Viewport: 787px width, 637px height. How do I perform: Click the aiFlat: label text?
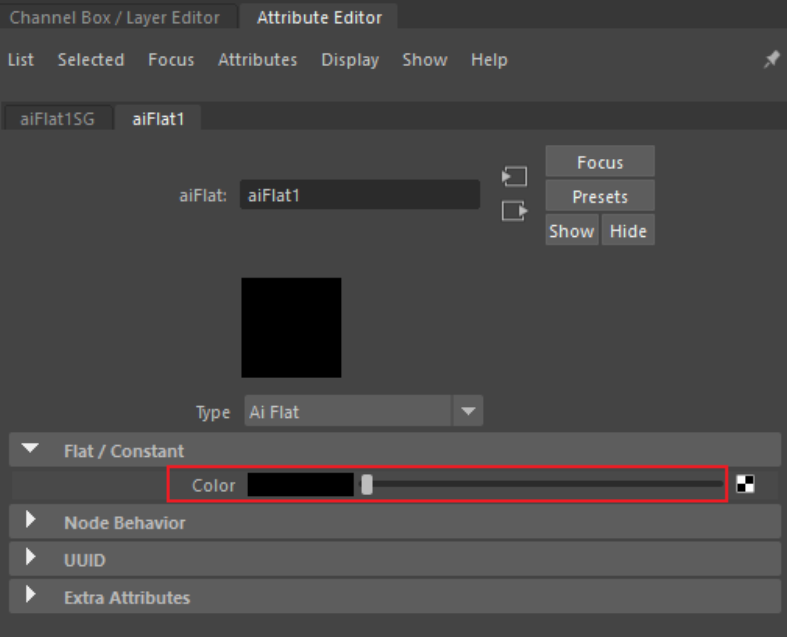coord(203,195)
